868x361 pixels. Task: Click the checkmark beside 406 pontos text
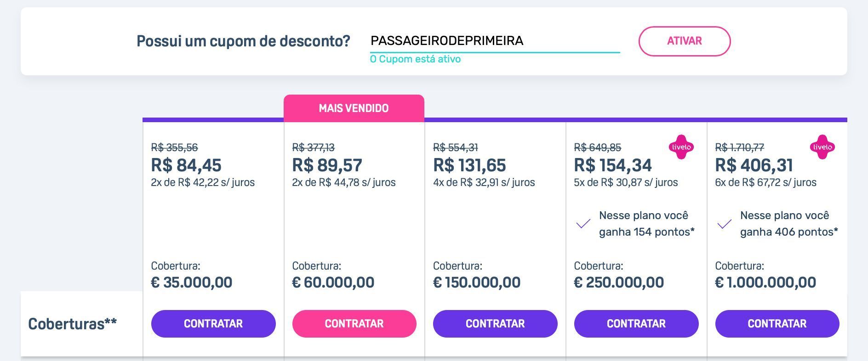pyautogui.click(x=725, y=224)
